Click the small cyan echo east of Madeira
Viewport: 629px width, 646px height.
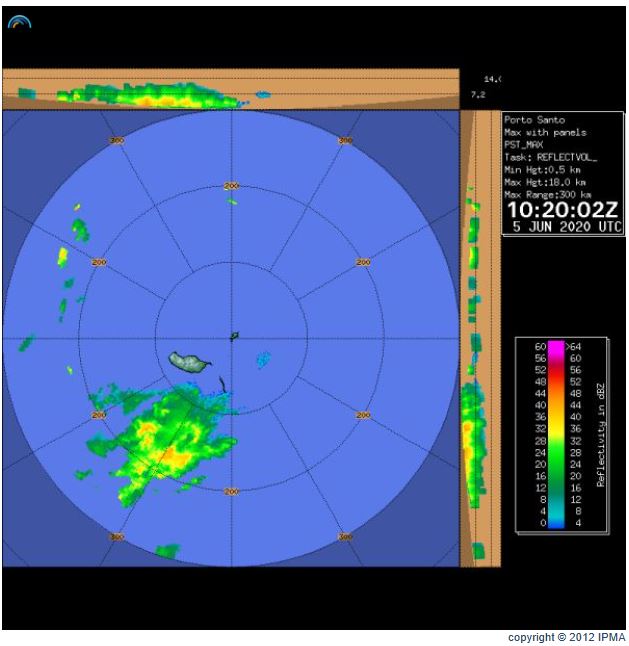(263, 360)
